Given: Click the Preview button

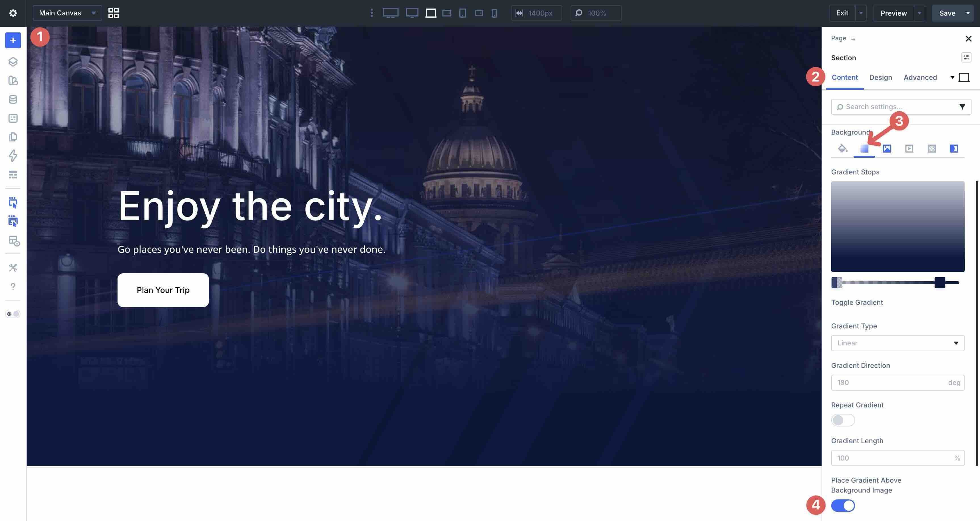Looking at the screenshot, I should (x=893, y=12).
